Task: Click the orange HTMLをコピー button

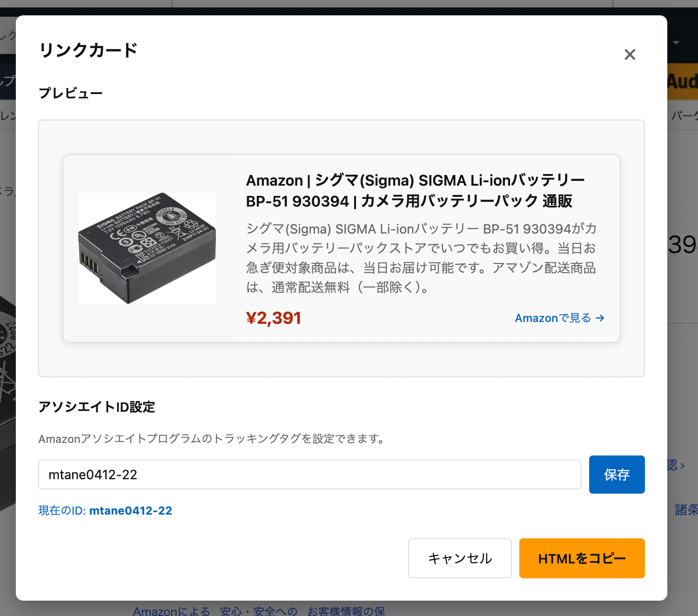Action: click(x=582, y=558)
